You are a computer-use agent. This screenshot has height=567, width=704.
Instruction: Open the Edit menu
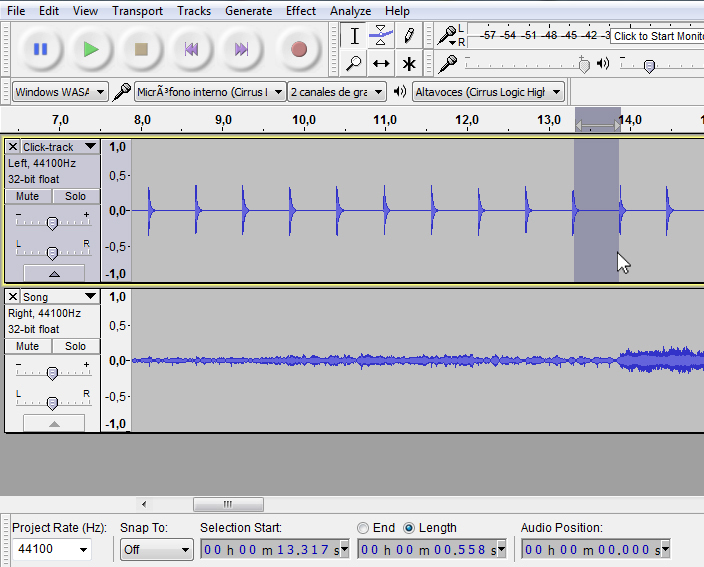(x=48, y=11)
